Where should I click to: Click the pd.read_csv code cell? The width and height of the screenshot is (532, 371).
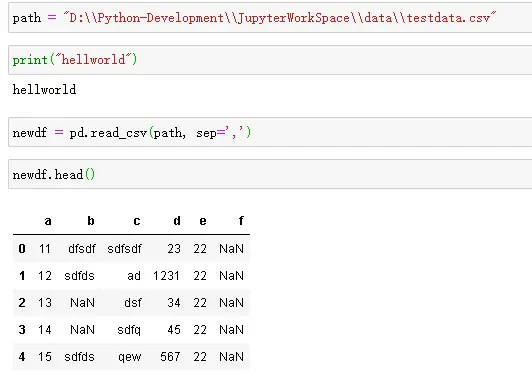pos(270,132)
